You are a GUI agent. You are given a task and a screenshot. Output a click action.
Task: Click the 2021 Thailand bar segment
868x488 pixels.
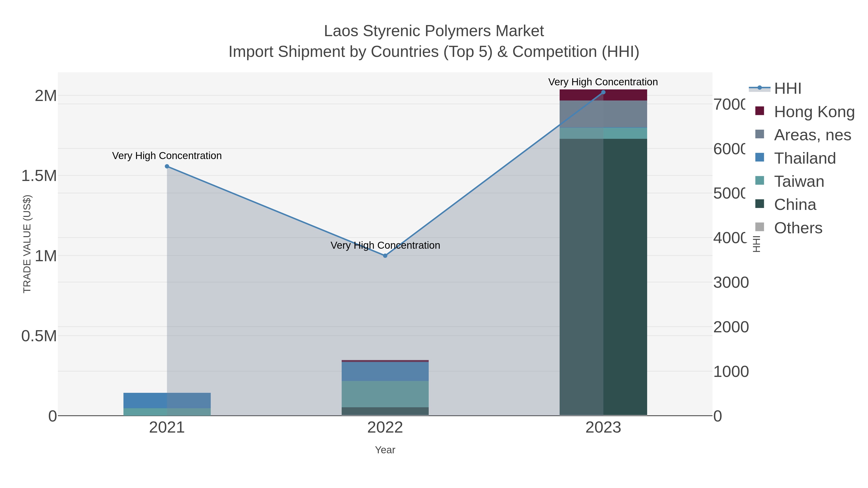pos(167,401)
